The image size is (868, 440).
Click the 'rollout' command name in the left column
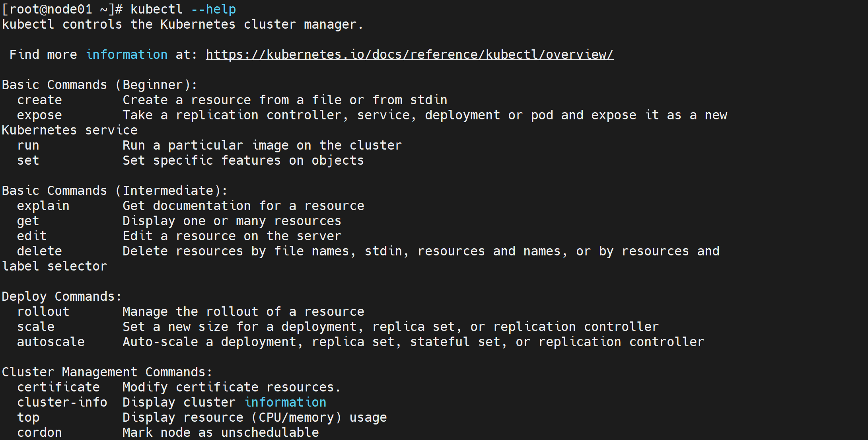click(43, 312)
